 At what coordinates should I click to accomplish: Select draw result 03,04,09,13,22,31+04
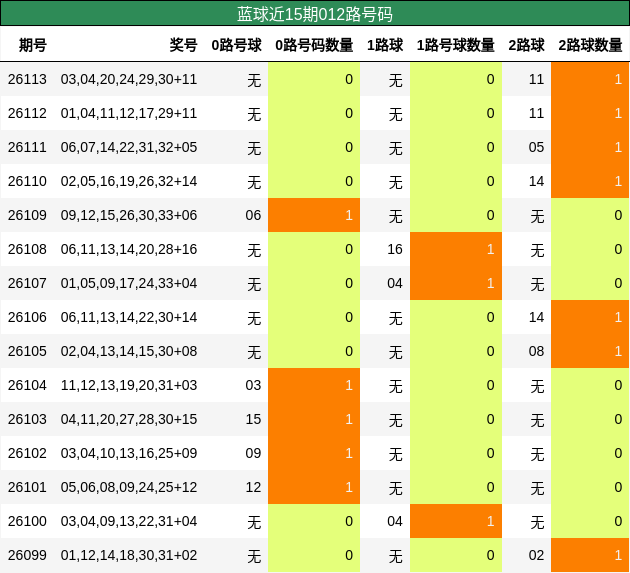coord(129,521)
